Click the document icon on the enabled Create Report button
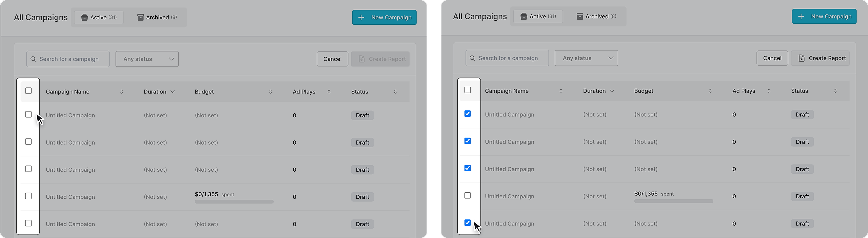 (802, 58)
